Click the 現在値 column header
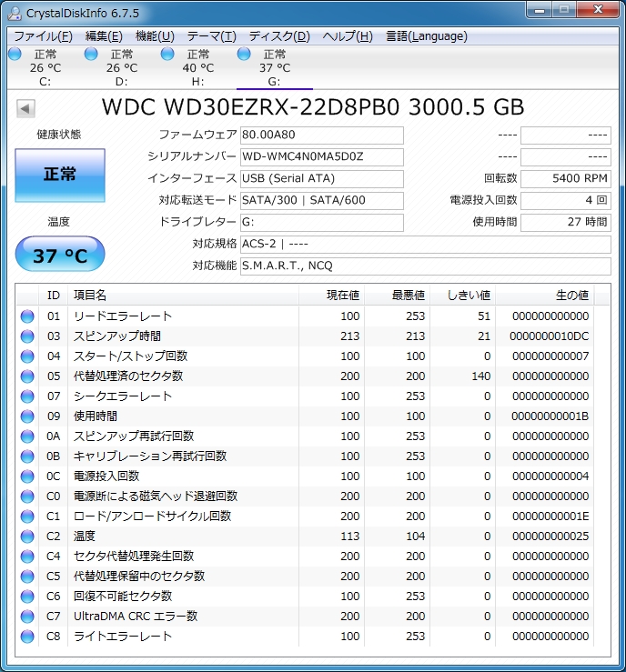626x672 pixels. (331, 296)
